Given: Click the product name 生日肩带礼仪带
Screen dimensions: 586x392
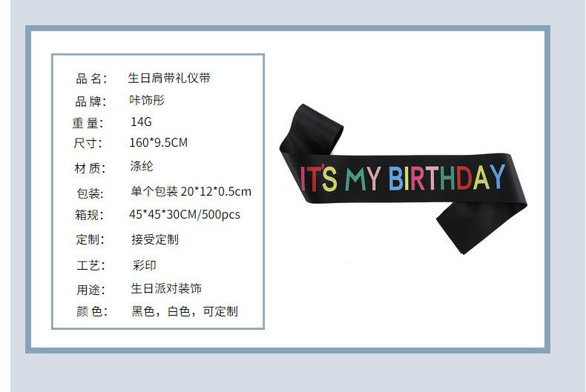Looking at the screenshot, I should coord(169,78).
